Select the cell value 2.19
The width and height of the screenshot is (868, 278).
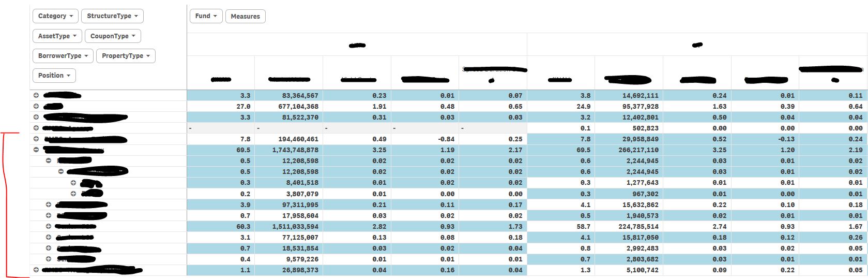tap(833, 150)
